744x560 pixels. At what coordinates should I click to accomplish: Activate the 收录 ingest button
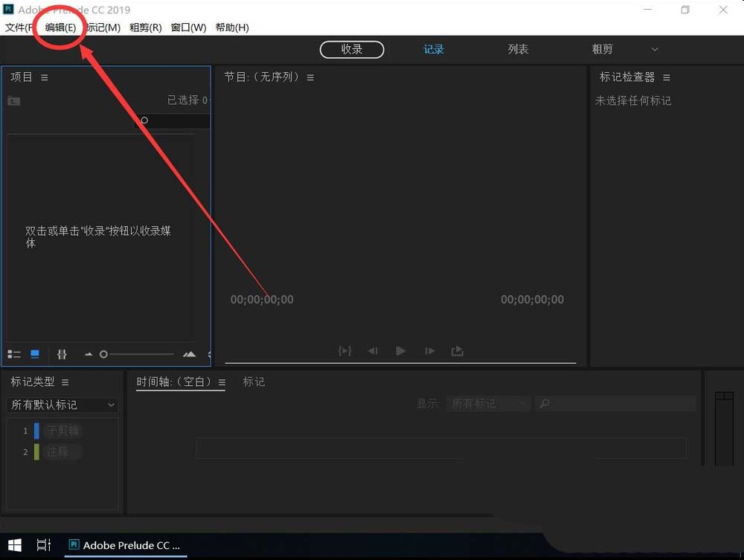coord(352,49)
